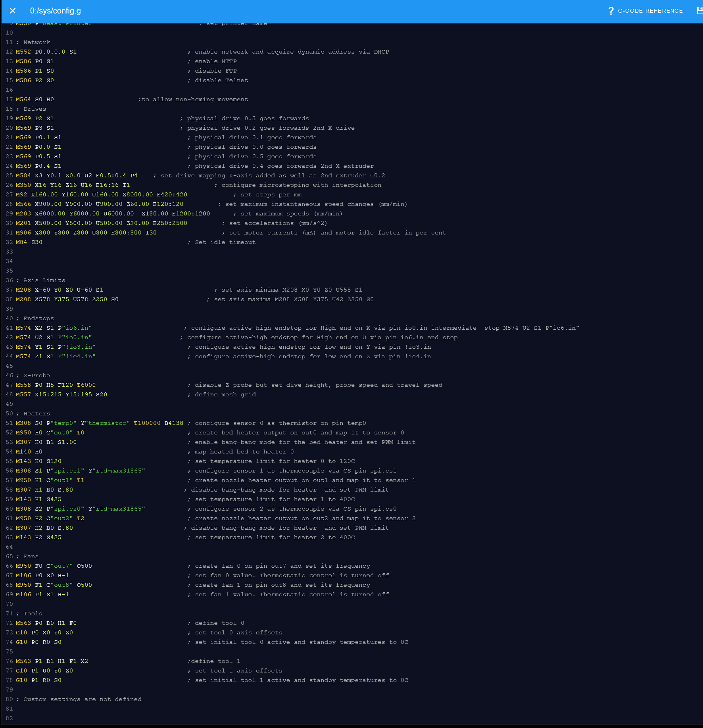
Task: Click the 0:/sys/config.g file path title
Action: (56, 11)
